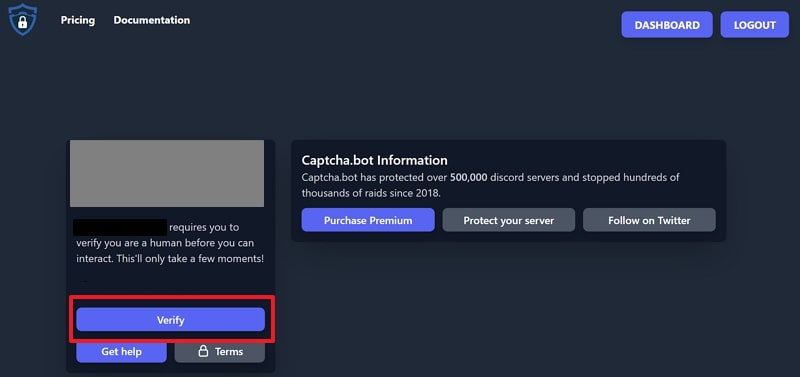Viewport: 800px width, 377px height.
Task: Click the Verify button
Action: click(170, 320)
